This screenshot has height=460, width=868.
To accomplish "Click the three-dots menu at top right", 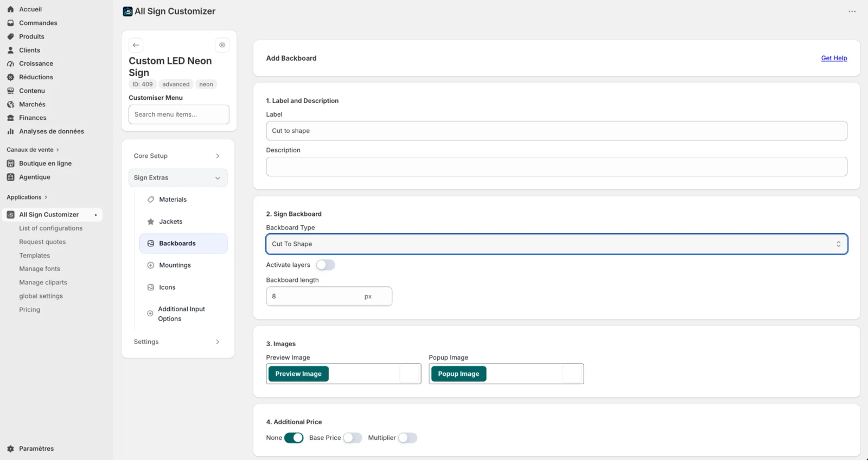I will click(x=852, y=11).
